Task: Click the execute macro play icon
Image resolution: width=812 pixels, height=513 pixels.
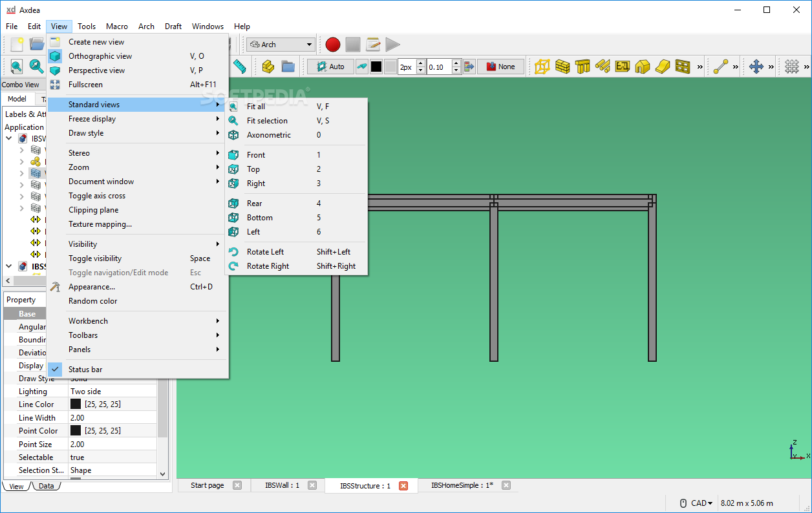Action: [392, 45]
